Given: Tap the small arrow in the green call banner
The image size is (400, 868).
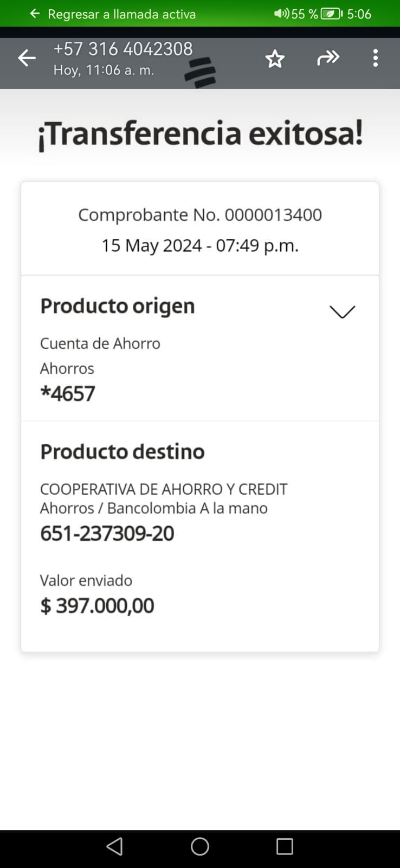Looking at the screenshot, I should [35, 14].
